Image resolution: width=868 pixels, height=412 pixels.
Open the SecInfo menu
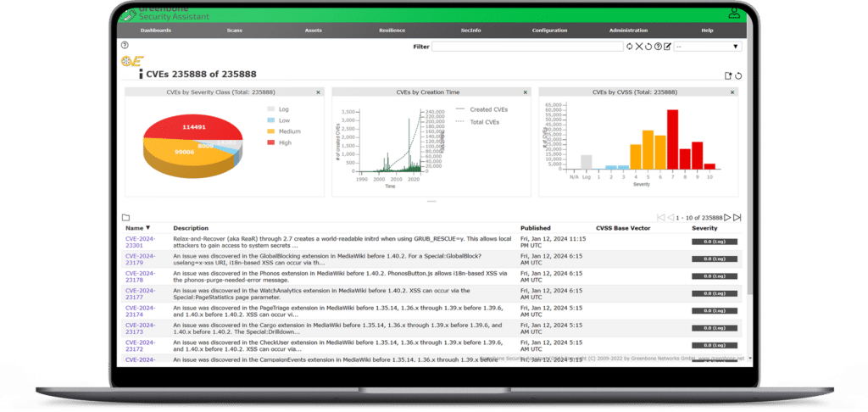(x=471, y=31)
